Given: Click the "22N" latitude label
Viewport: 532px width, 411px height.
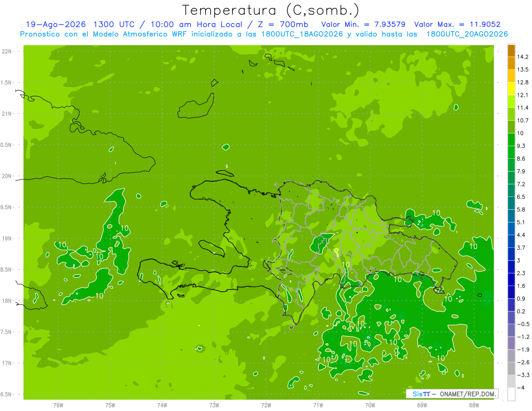Looking at the screenshot, I should click(8, 51).
